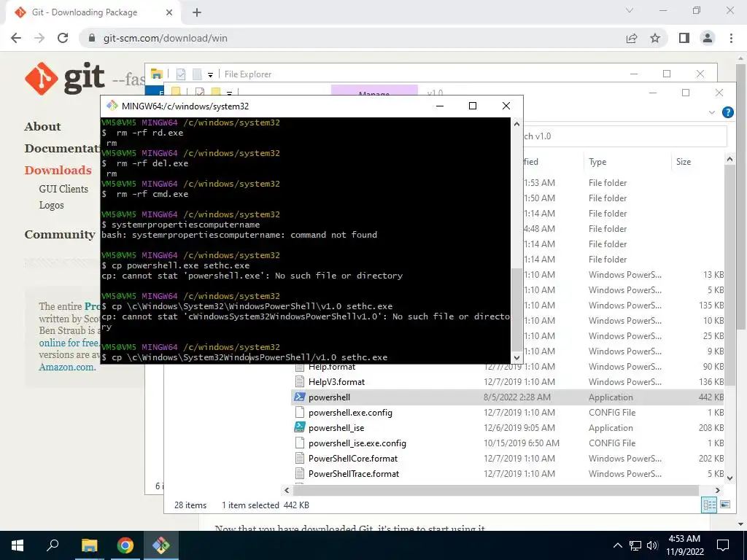Image resolution: width=747 pixels, height=560 pixels.
Task: Switch to large icons view
Action: tap(725, 505)
